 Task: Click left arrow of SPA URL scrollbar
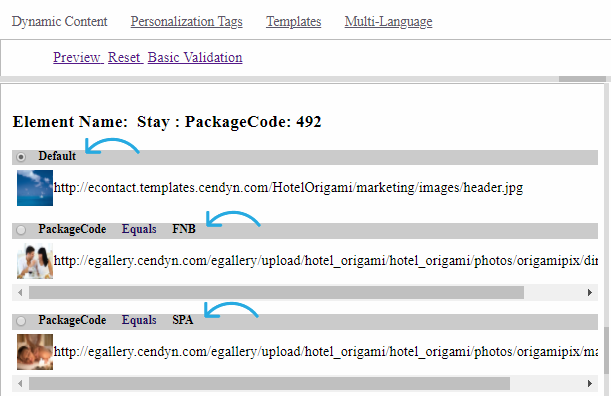[x=20, y=384]
